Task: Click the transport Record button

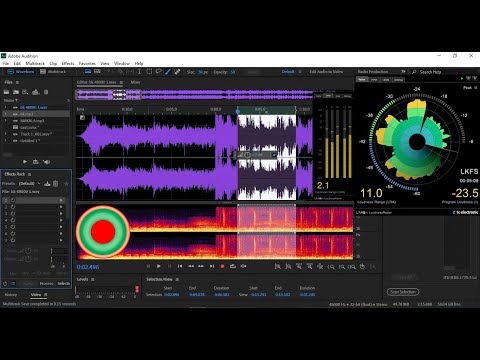Action: click(222, 266)
